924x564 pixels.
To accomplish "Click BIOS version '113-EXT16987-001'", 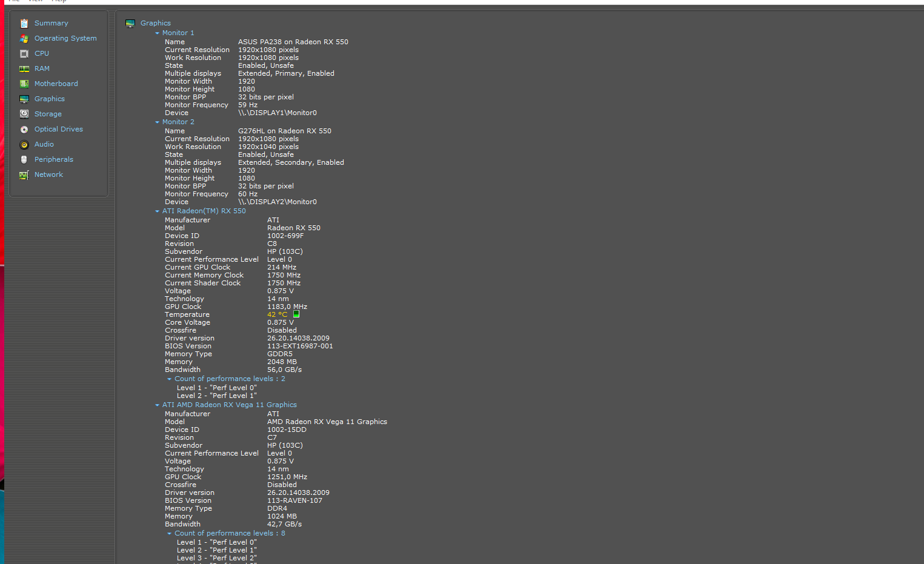I will point(300,346).
